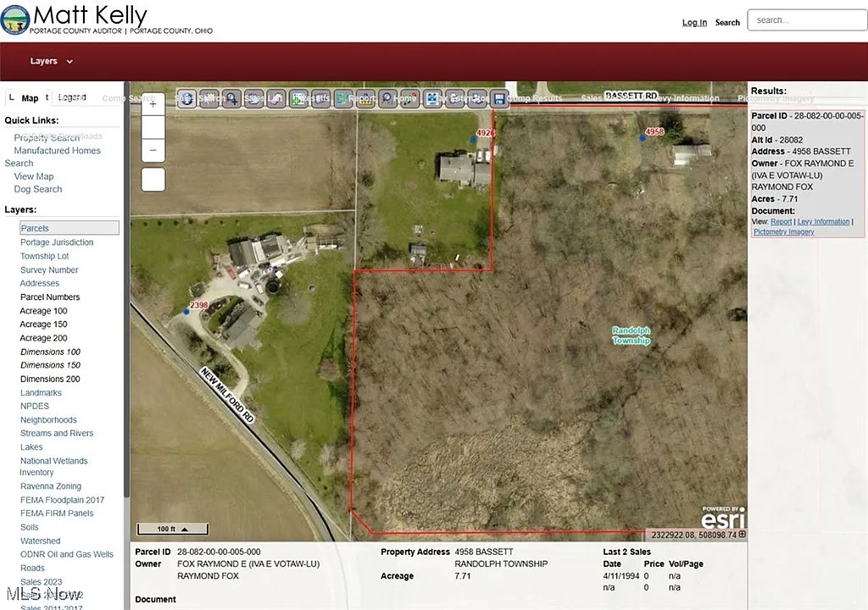Click the floppy disk save icon
868x610 pixels.
(x=499, y=99)
